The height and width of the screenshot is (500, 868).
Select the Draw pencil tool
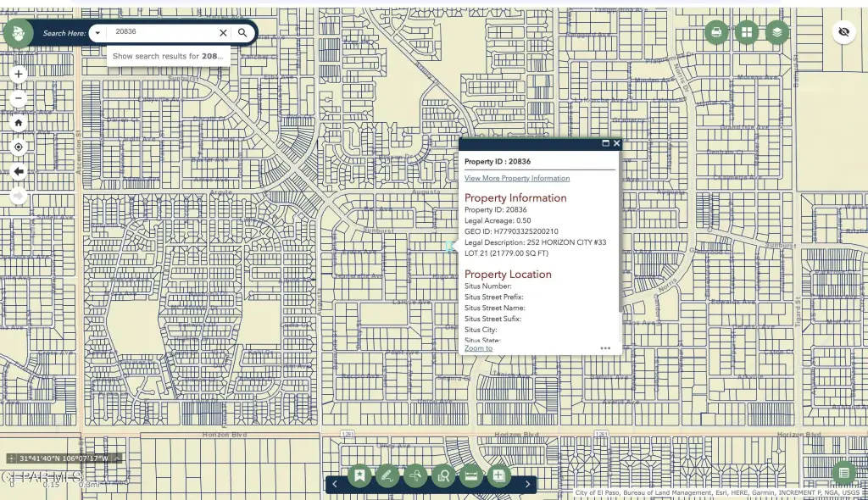coord(387,475)
